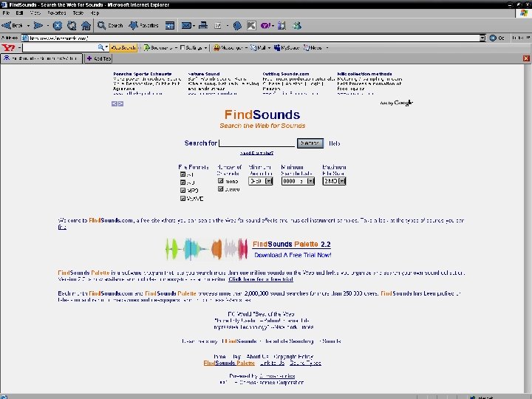Uncheck the MP3 file format checkbox
The height and width of the screenshot is (399, 532).
point(183,191)
